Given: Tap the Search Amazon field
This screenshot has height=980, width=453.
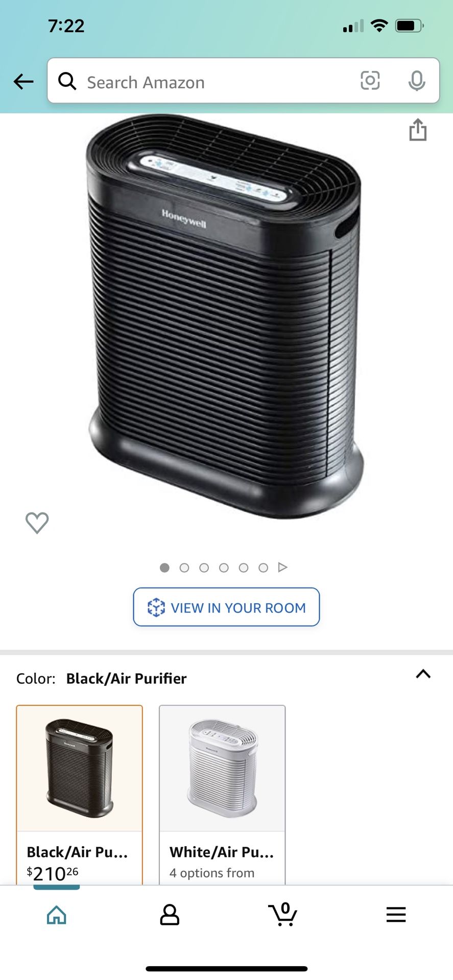Looking at the screenshot, I should coord(243,81).
